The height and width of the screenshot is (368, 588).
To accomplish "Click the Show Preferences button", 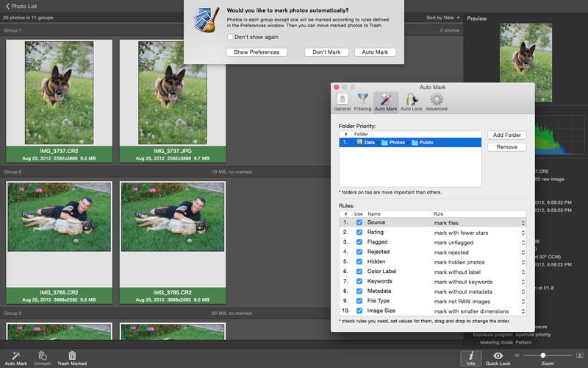I will (257, 52).
